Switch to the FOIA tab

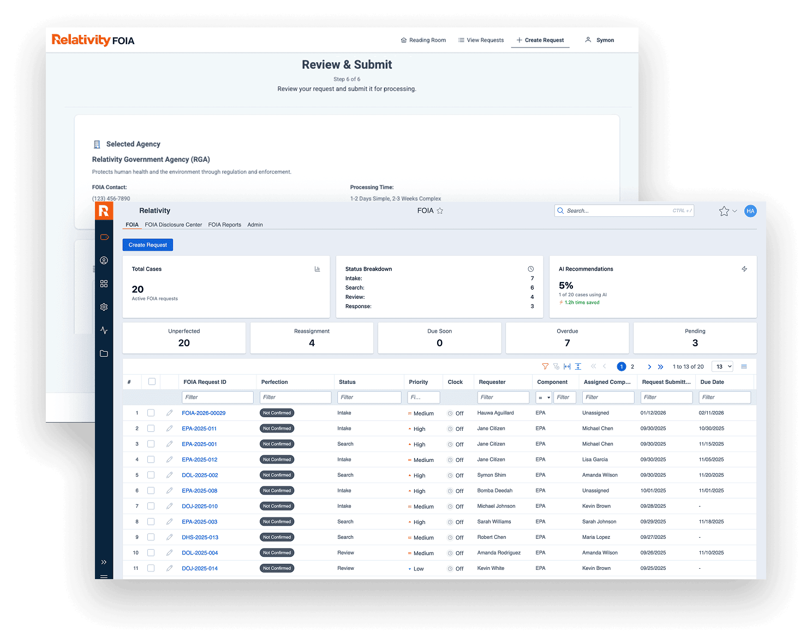[132, 225]
